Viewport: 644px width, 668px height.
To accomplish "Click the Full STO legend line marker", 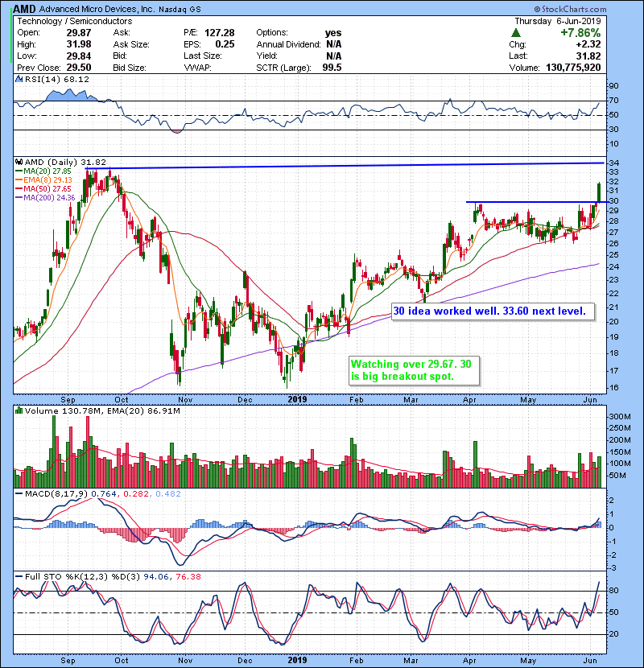I will click(19, 576).
